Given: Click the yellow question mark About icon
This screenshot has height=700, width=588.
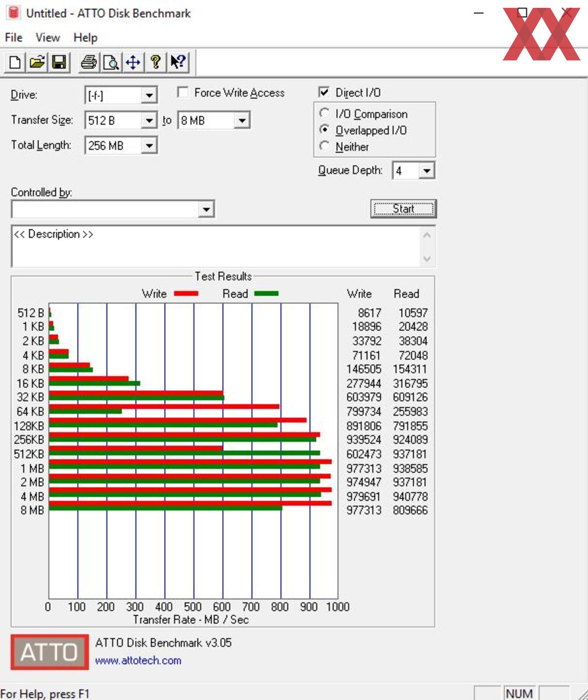Looking at the screenshot, I should (x=156, y=62).
